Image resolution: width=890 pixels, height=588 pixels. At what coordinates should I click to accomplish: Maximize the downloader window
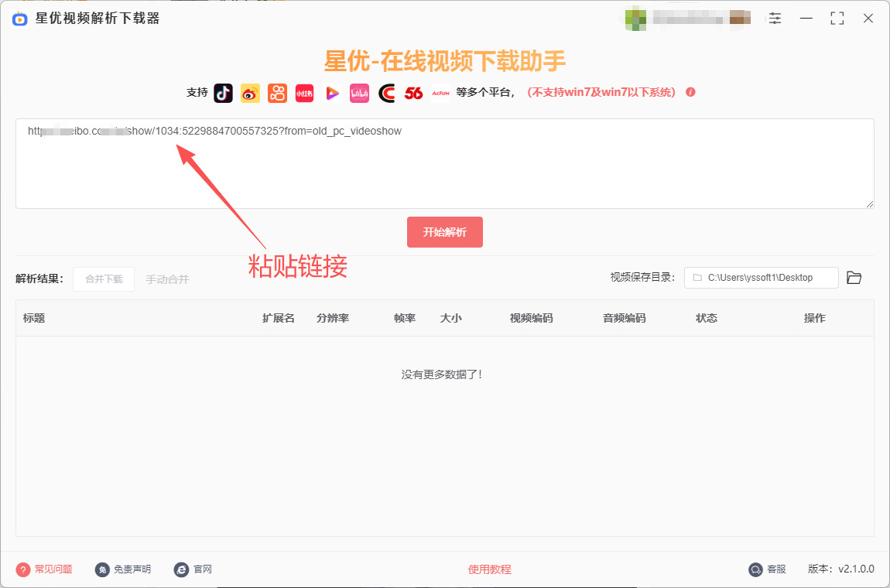click(837, 18)
